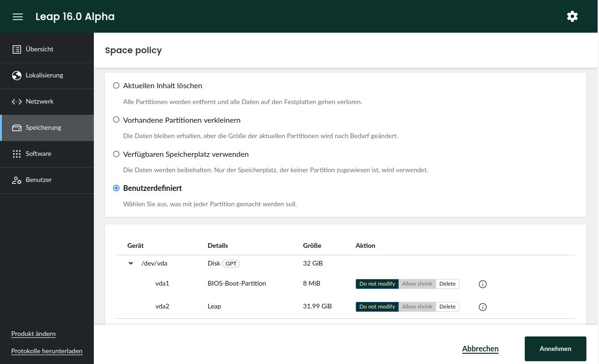Set vda2 action to Do not modify
599x364 pixels.
(377, 307)
